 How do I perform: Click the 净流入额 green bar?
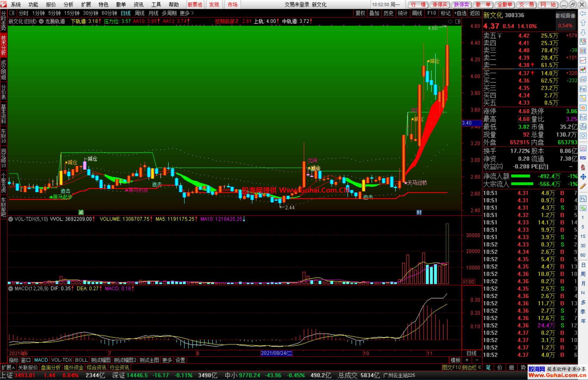coord(520,176)
